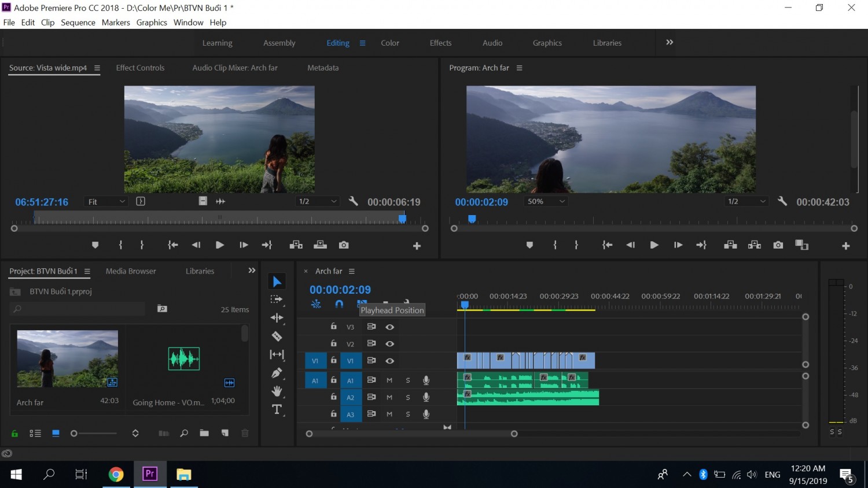Viewport: 868px width, 488px height.
Task: Switch to Media Browser tab
Action: coord(131,271)
